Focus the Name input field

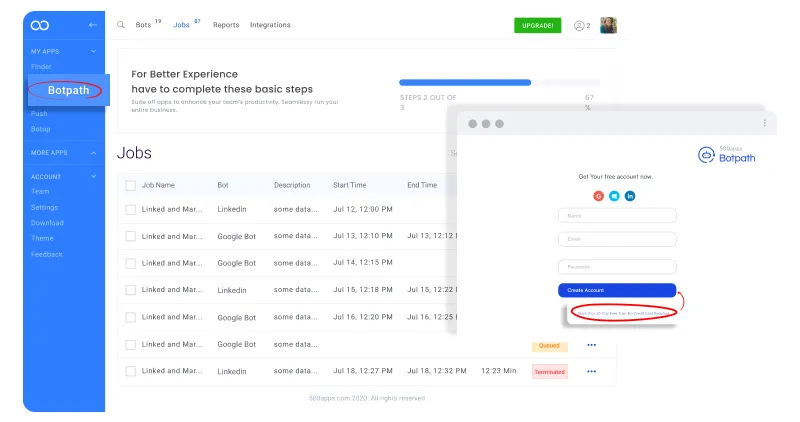tap(617, 216)
